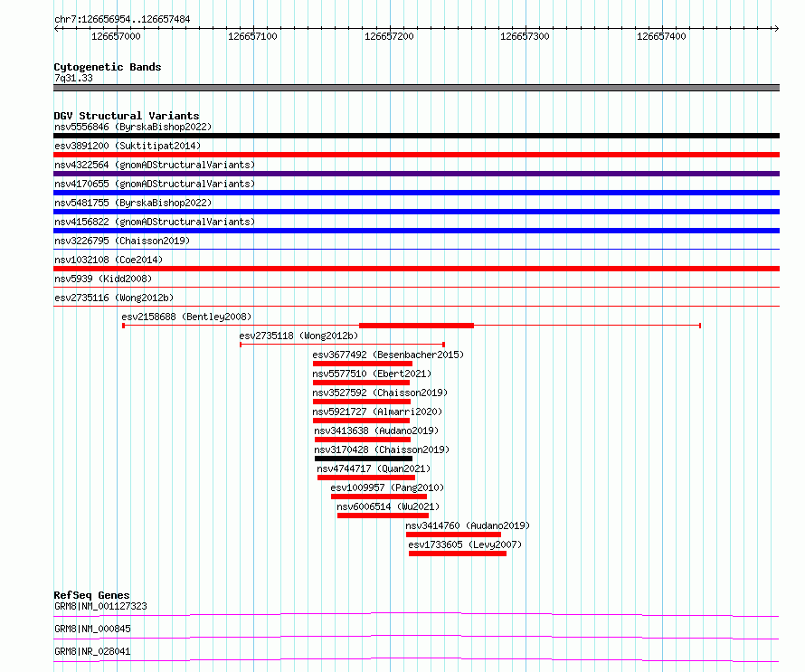The image size is (805, 672).
Task: Click ruler position 126657200
Action: tap(389, 36)
